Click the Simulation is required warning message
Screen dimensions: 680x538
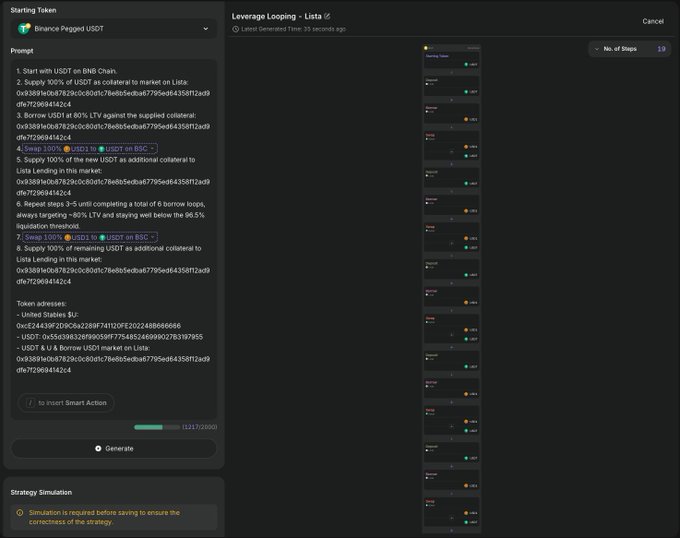click(104, 517)
